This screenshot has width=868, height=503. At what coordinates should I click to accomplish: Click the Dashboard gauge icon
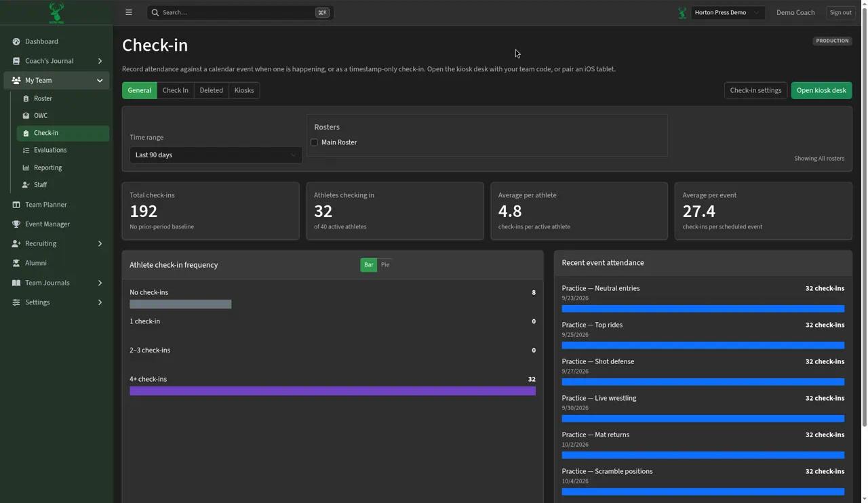pyautogui.click(x=16, y=41)
